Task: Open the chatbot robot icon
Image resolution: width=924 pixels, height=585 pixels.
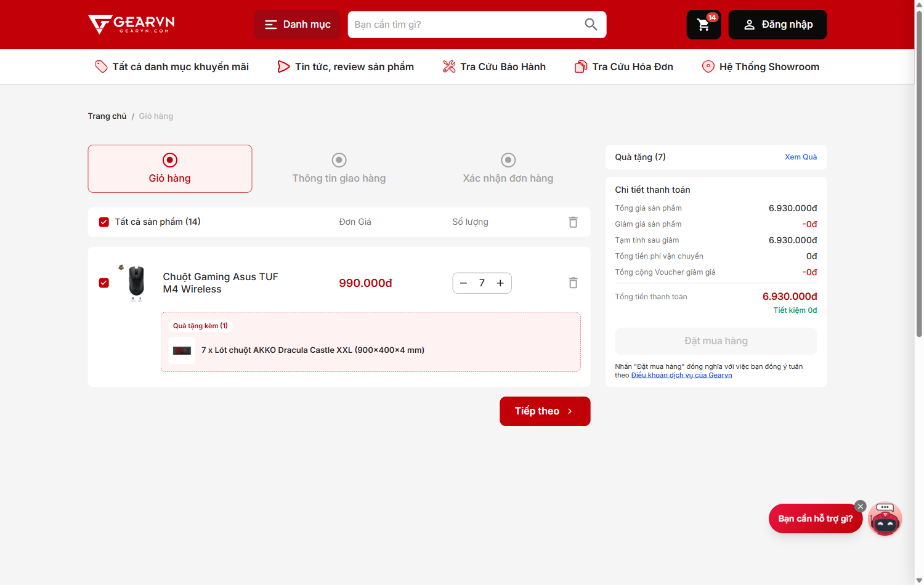Action: (885, 519)
